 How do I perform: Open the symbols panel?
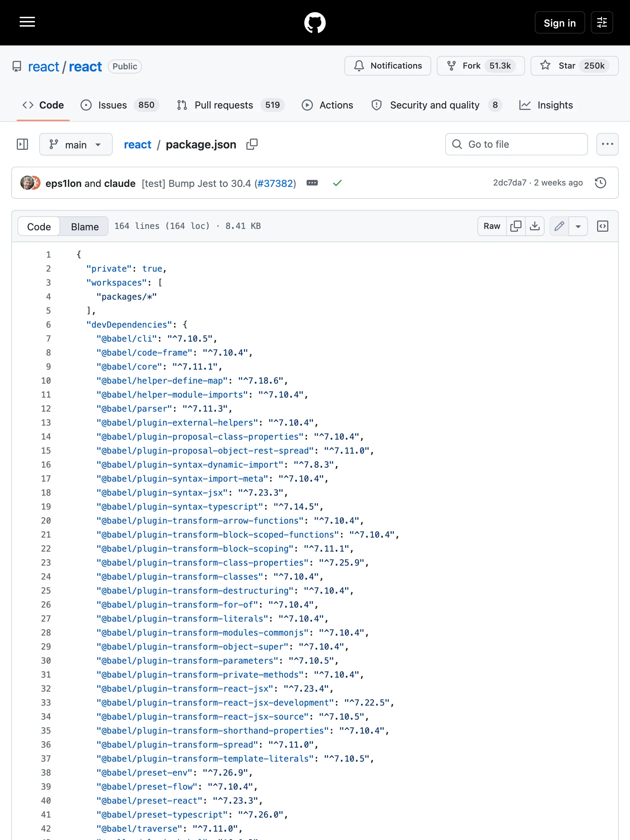pos(603,226)
